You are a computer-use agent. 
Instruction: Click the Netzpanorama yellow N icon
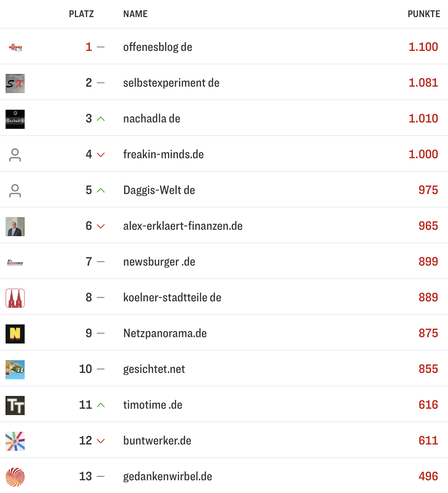[15, 334]
